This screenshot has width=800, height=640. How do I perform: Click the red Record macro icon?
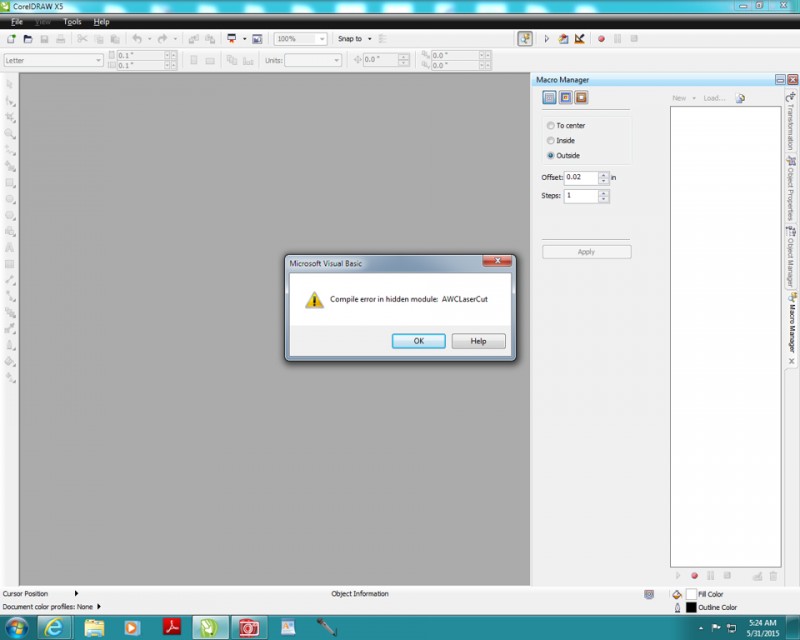click(x=601, y=39)
